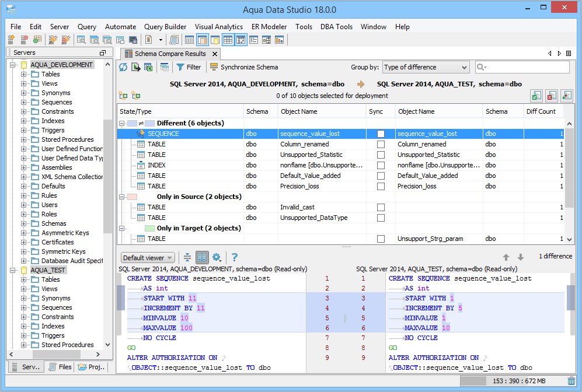Open the new script document icon
582x392 pixels.
click(148, 40)
